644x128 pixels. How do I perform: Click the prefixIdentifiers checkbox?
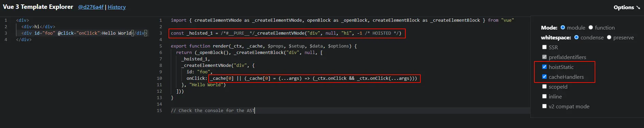click(x=544, y=57)
